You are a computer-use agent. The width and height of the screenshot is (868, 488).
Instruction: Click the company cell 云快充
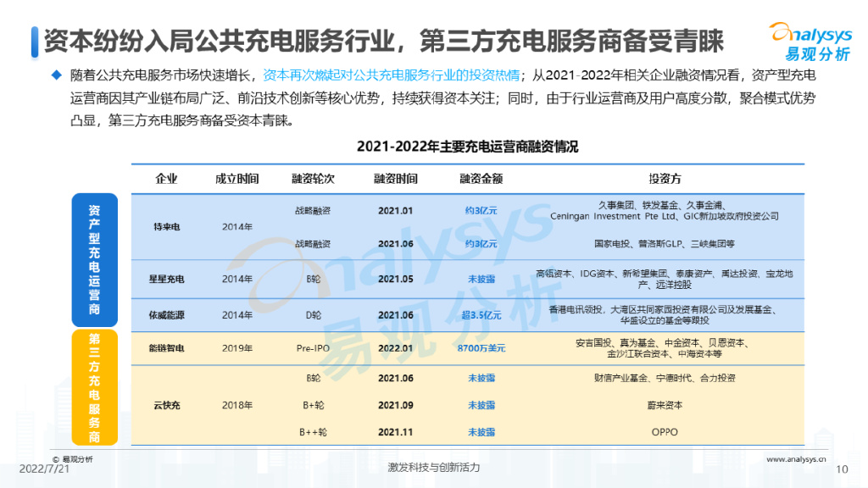pos(166,405)
